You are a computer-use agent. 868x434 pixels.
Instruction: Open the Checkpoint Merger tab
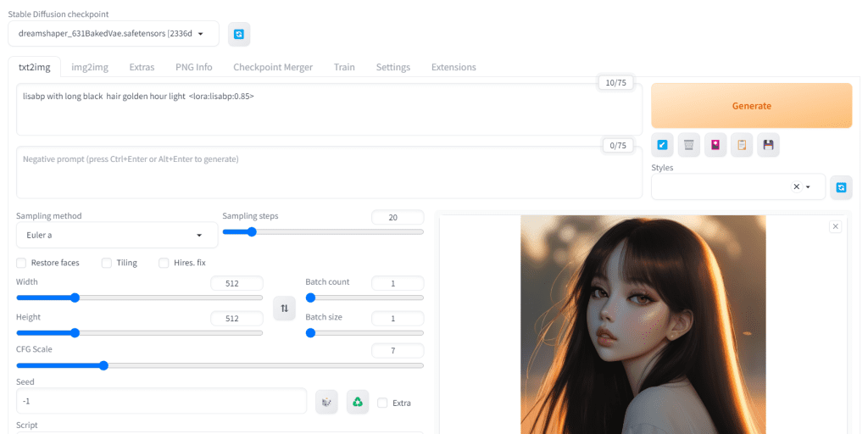[272, 67]
